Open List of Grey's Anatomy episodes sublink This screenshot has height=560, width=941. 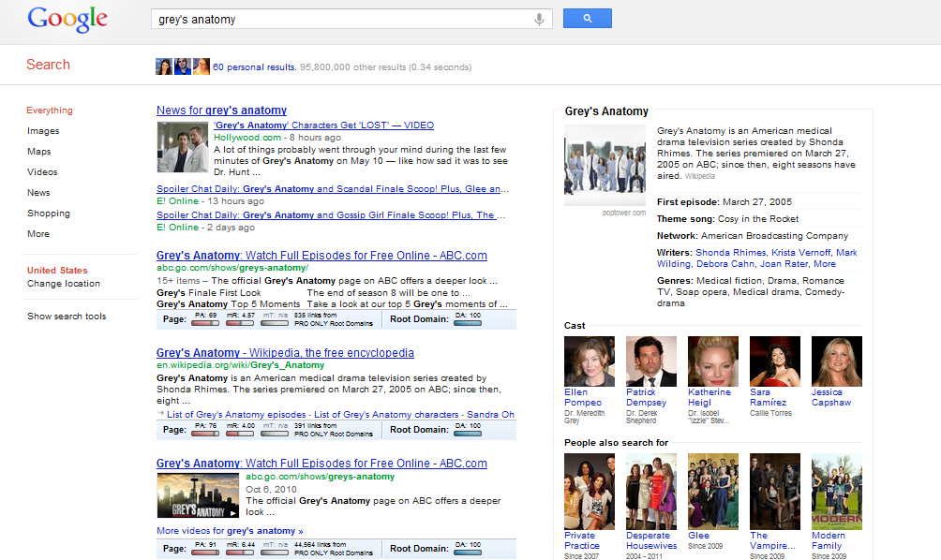click(236, 415)
